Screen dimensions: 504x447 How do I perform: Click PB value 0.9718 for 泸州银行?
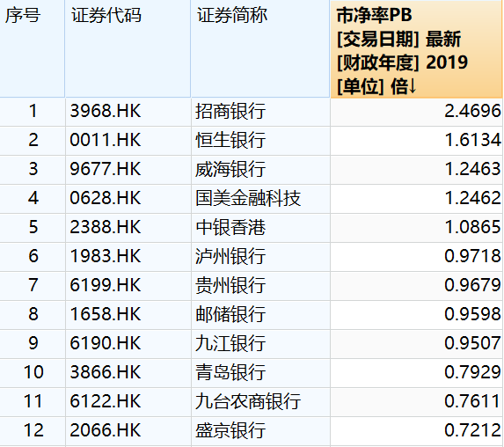(x=472, y=256)
